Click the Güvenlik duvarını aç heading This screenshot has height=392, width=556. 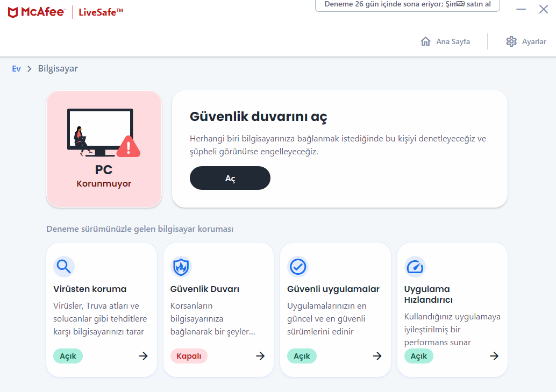[258, 117]
